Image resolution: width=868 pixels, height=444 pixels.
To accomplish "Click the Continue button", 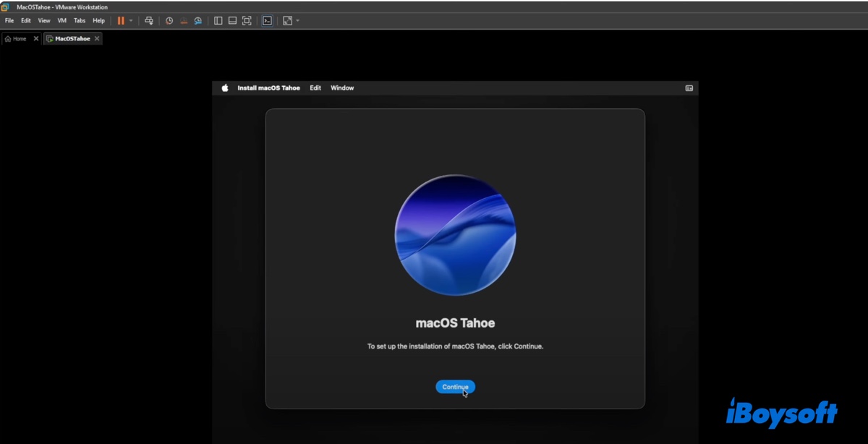I will [455, 387].
